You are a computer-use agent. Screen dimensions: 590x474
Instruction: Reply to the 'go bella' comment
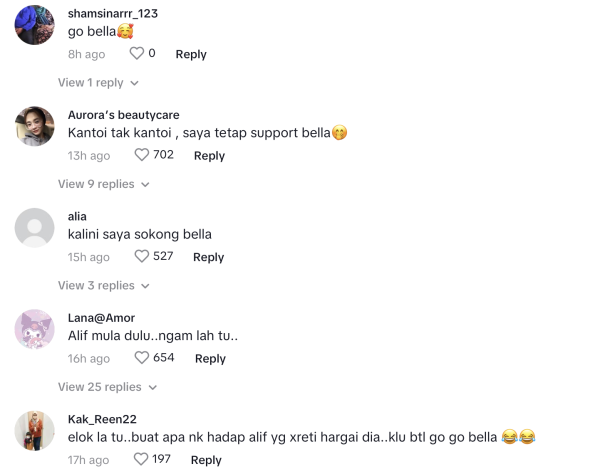tap(191, 54)
